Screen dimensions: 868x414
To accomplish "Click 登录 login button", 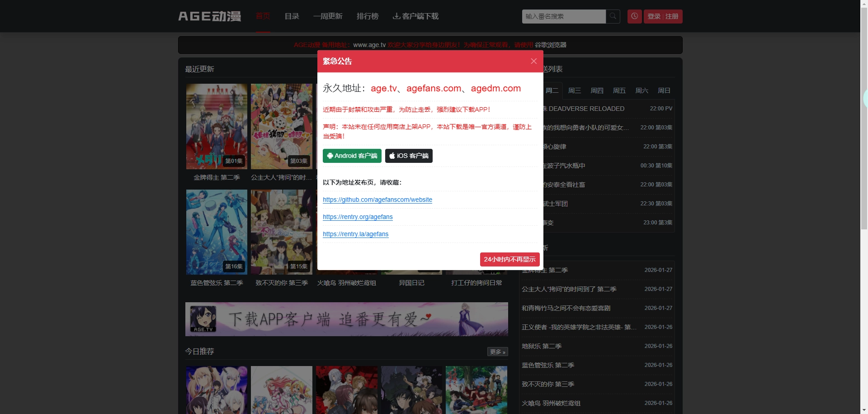I will coord(654,16).
